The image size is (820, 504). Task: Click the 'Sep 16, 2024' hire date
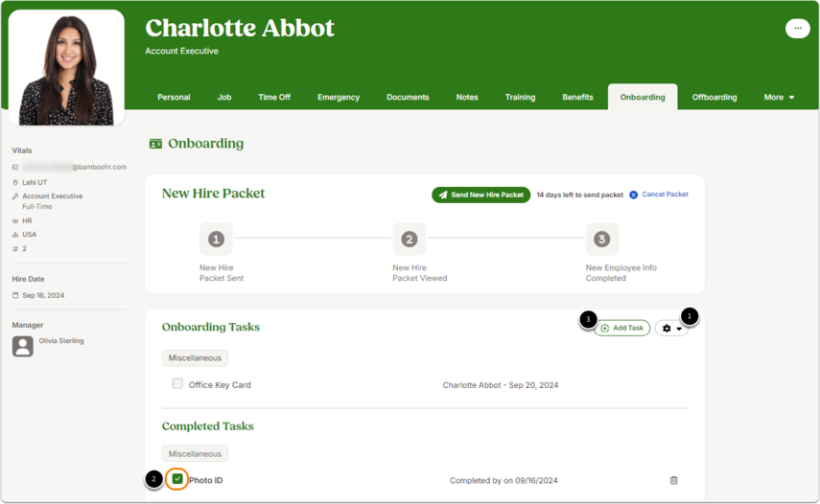pyautogui.click(x=43, y=296)
